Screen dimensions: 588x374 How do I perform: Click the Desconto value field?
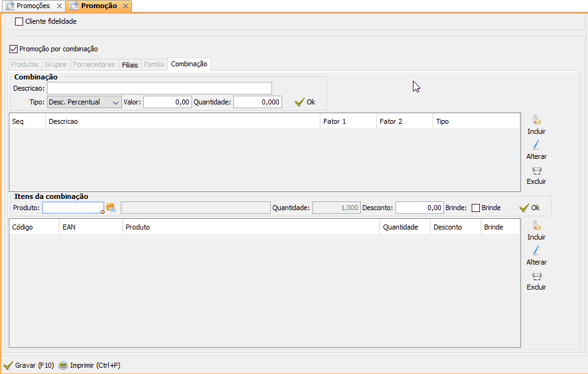[x=419, y=208]
